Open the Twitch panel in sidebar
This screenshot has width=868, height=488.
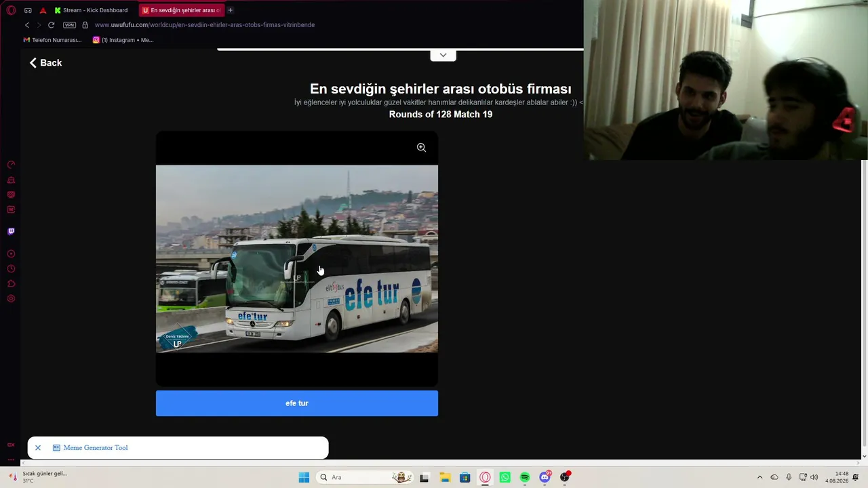(x=11, y=231)
